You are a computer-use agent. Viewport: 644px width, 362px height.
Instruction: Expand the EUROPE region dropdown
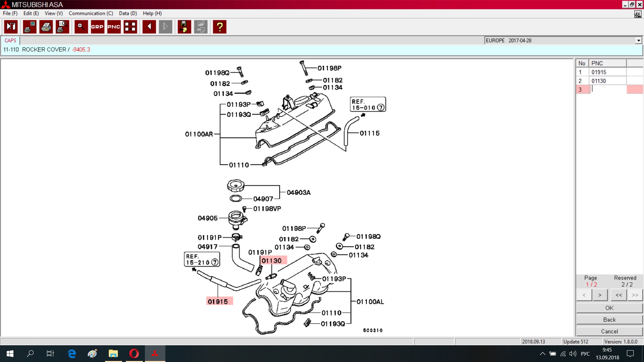tap(638, 41)
